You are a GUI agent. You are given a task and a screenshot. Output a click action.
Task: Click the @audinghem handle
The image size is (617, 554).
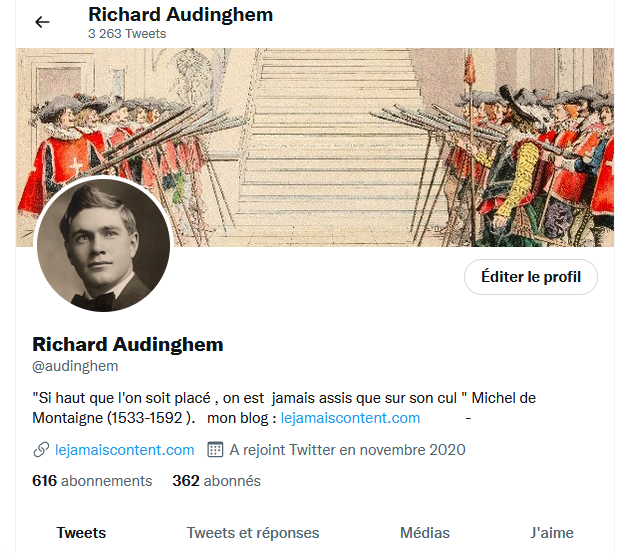coord(75,366)
